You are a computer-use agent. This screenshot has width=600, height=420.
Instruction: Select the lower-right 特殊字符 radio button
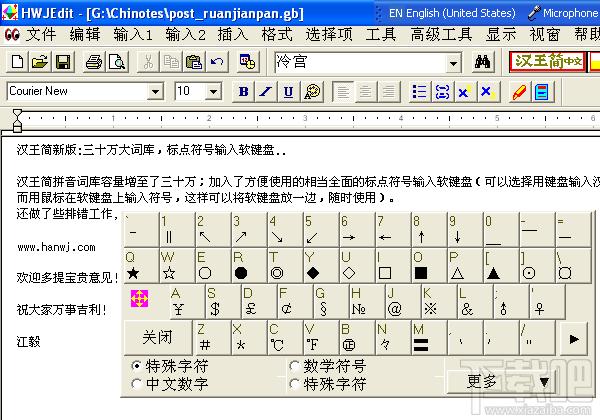[x=294, y=384]
